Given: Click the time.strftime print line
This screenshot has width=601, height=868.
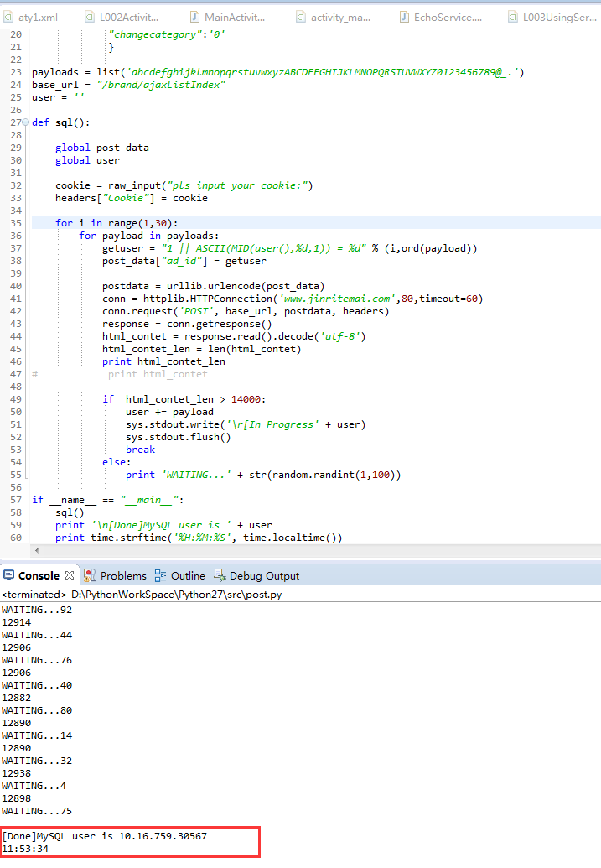Looking at the screenshot, I should [199, 538].
